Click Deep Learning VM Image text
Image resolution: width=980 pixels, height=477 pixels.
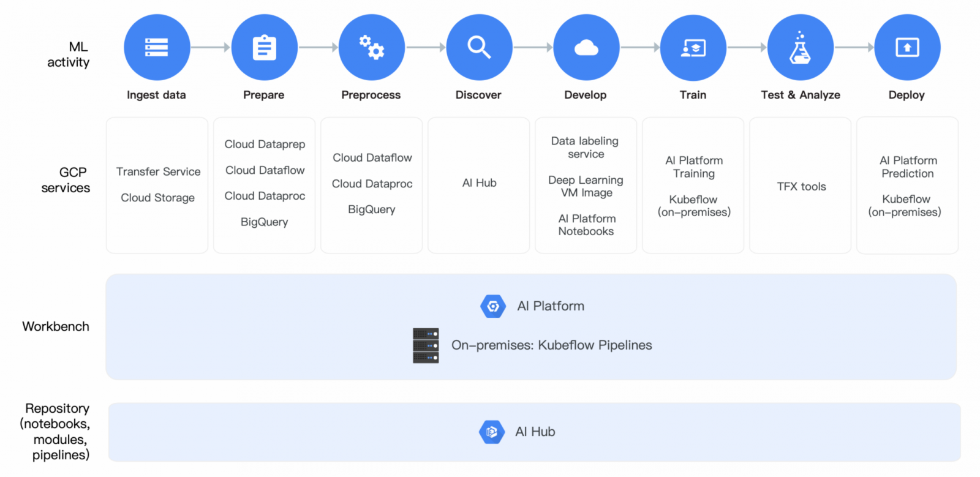tap(586, 186)
